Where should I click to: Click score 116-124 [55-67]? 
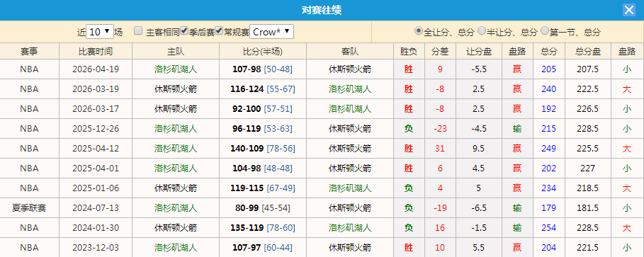(262, 89)
